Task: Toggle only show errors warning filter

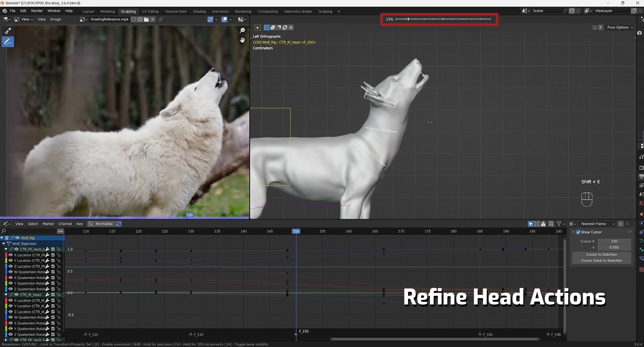Action: click(x=543, y=224)
